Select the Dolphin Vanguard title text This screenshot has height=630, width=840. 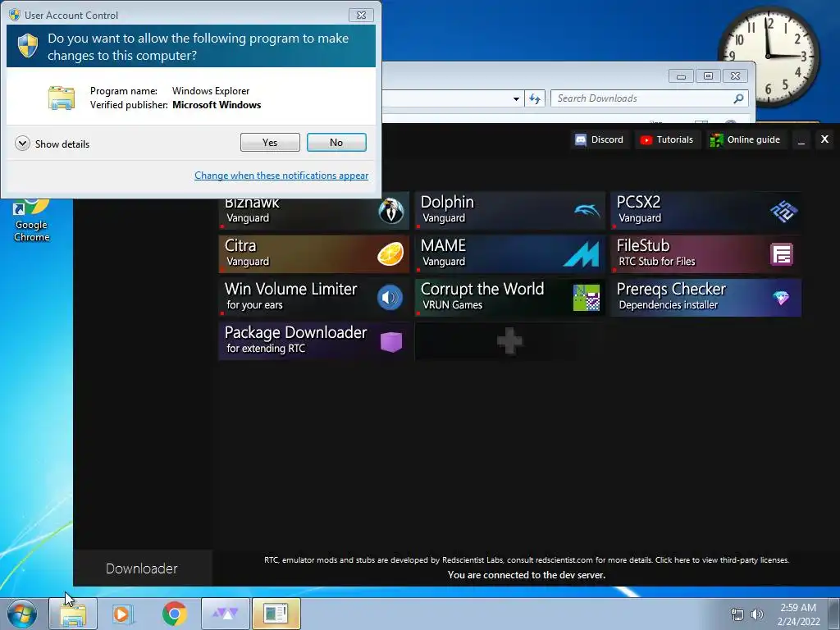(447, 202)
